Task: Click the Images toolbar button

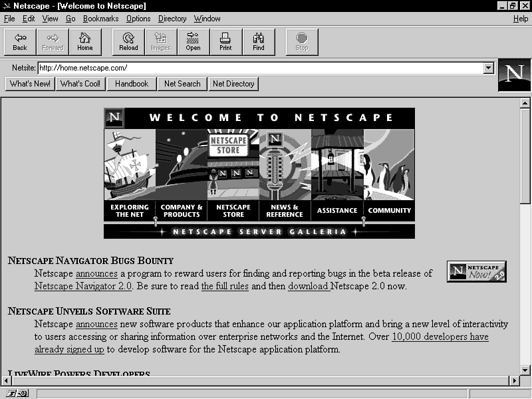Action: pos(161,42)
